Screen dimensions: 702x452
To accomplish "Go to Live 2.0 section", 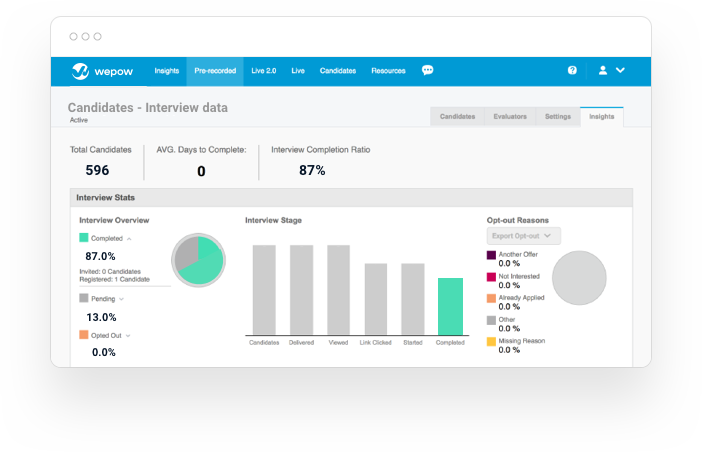I will (264, 71).
